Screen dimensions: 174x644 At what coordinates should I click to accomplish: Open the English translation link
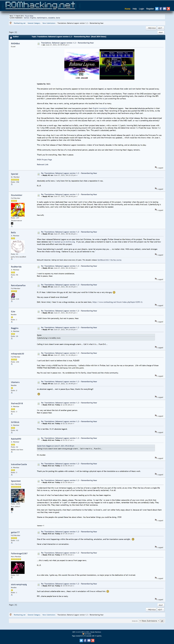[100, 108]
